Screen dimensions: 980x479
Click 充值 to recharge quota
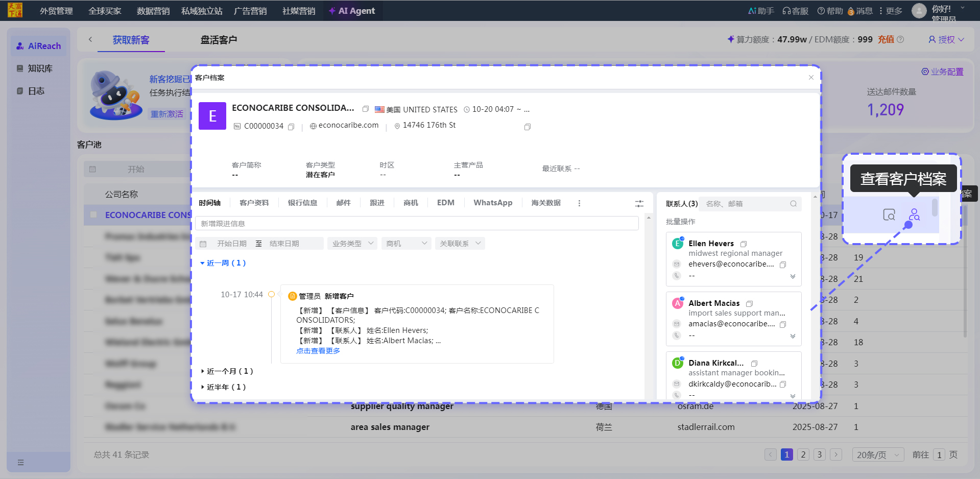pyautogui.click(x=886, y=39)
